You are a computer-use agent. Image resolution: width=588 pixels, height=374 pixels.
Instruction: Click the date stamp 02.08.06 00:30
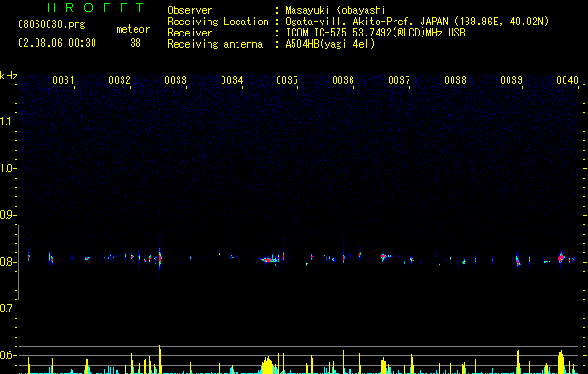(57, 43)
